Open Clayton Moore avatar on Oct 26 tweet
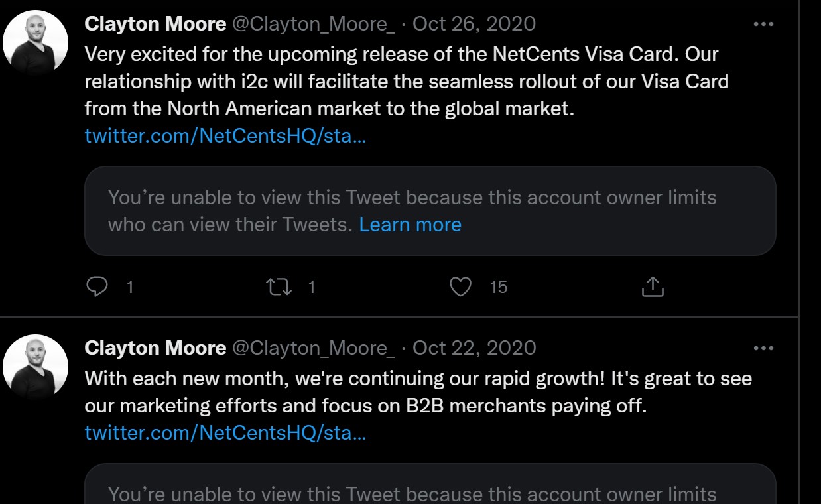 36,42
